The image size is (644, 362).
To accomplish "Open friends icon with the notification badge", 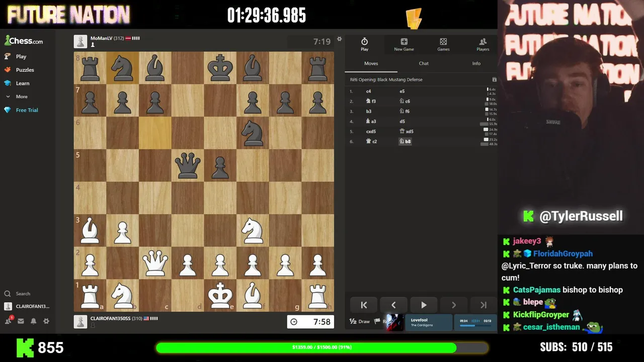I will (9, 321).
